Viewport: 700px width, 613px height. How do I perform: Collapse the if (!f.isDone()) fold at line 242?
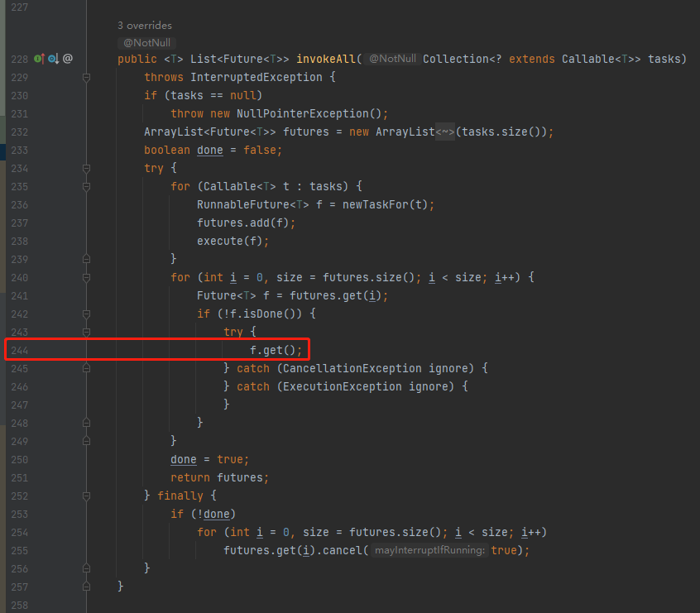(x=87, y=314)
